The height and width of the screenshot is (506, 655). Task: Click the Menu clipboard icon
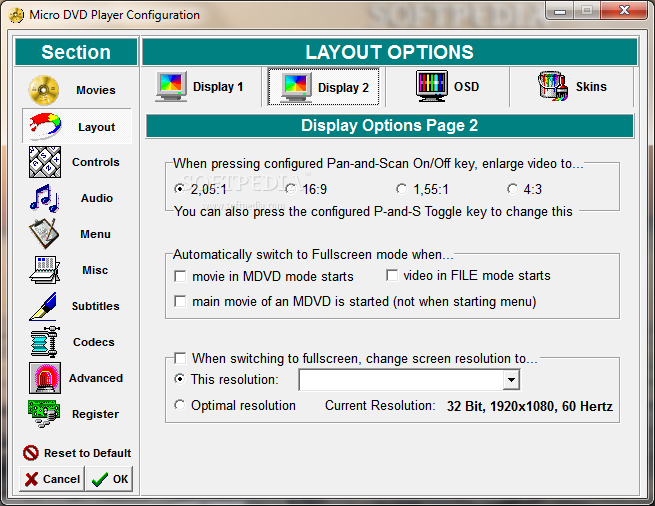click(x=44, y=234)
